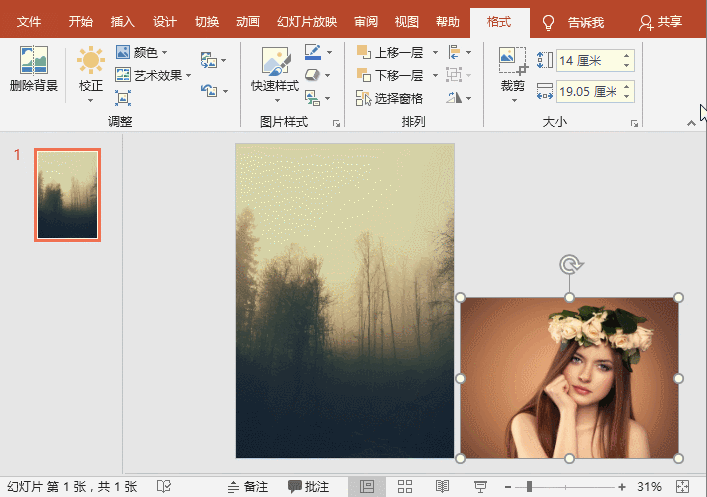Screen dimensions: 707x497
Task: Click Bring Forward (上移一层) icon
Action: click(x=364, y=53)
